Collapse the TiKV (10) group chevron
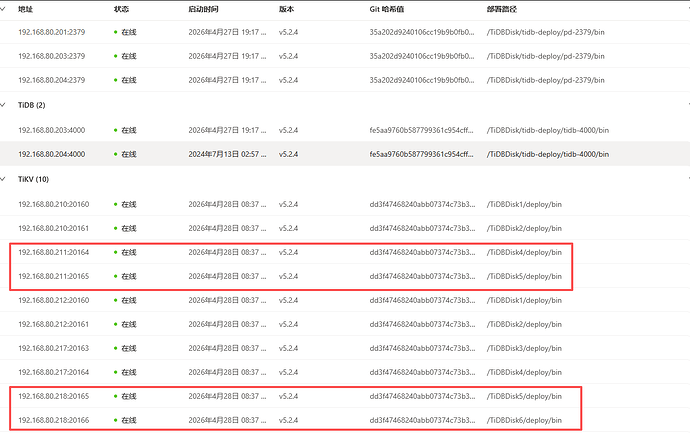Viewport: 690px width, 442px height. (x=3, y=179)
